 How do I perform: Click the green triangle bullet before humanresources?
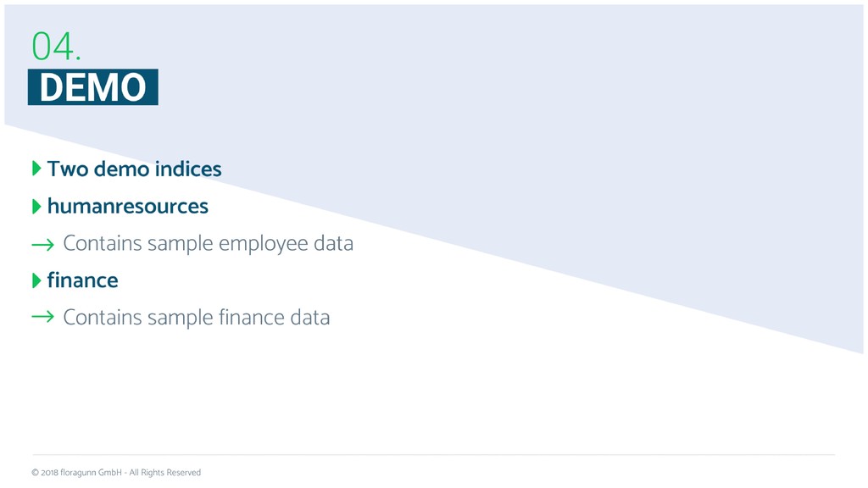[x=36, y=207]
